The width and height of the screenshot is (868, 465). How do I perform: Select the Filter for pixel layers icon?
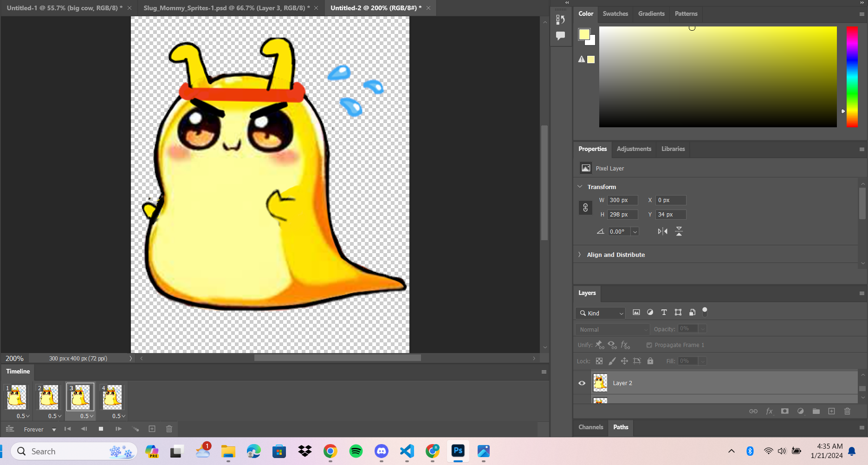(636, 312)
